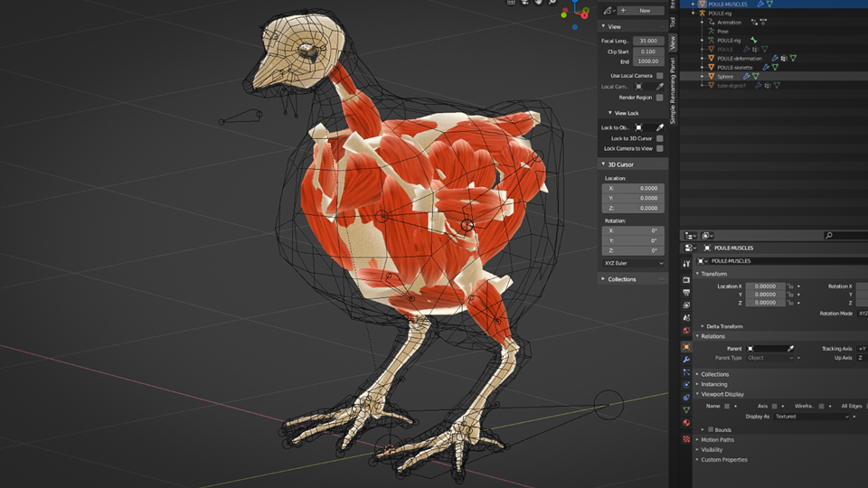Tick the Name viewport display checkbox
This screenshot has width=868, height=488.
pos(727,406)
